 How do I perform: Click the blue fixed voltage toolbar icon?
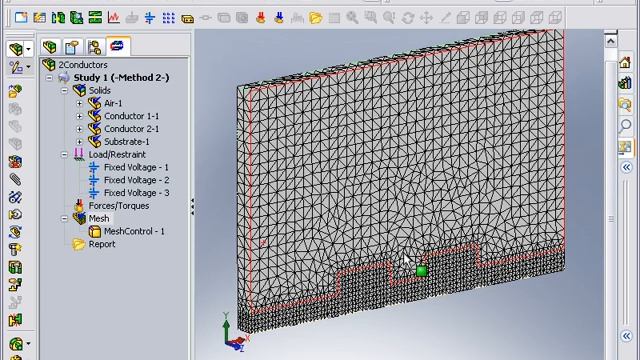point(150,18)
